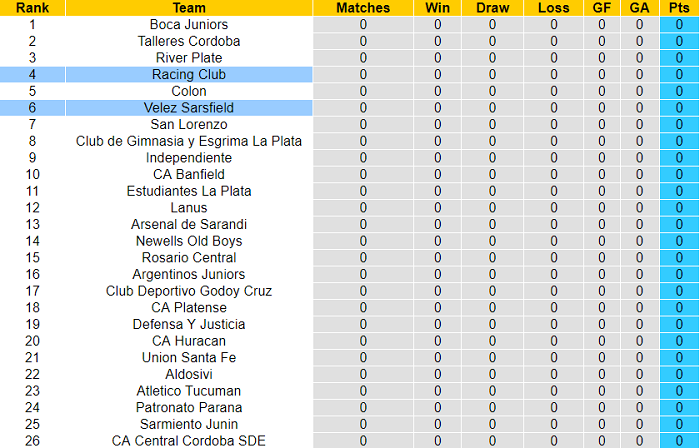Click on Club de Gimnasia y Esgrima La Plata

click(189, 141)
